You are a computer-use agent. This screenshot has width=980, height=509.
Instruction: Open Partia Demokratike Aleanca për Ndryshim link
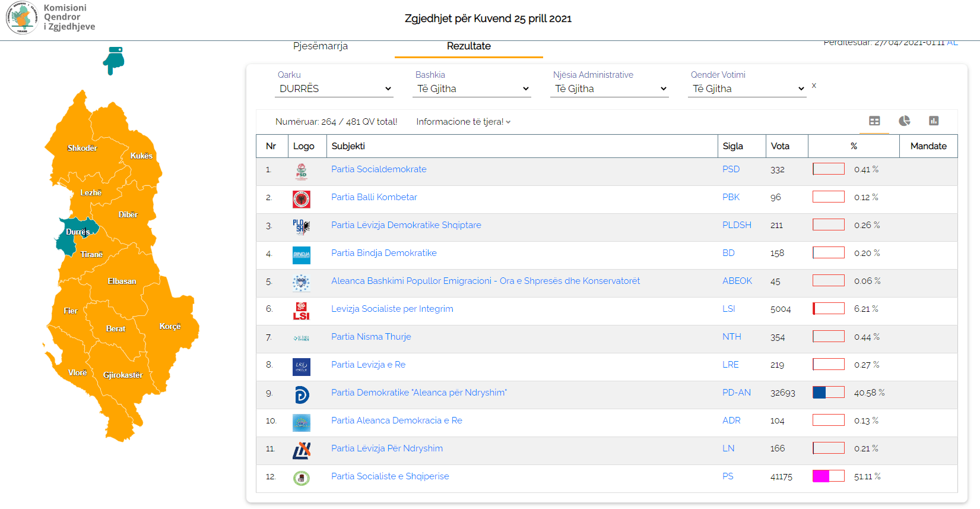click(419, 393)
